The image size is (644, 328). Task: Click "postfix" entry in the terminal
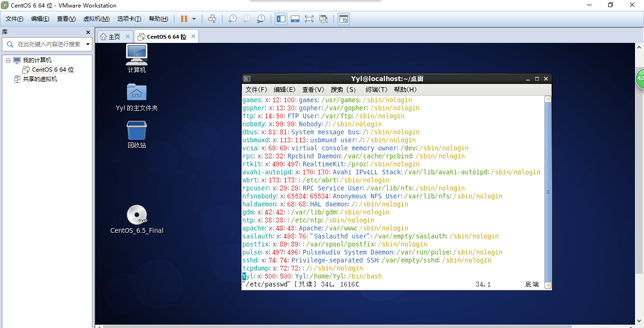[x=256, y=244]
